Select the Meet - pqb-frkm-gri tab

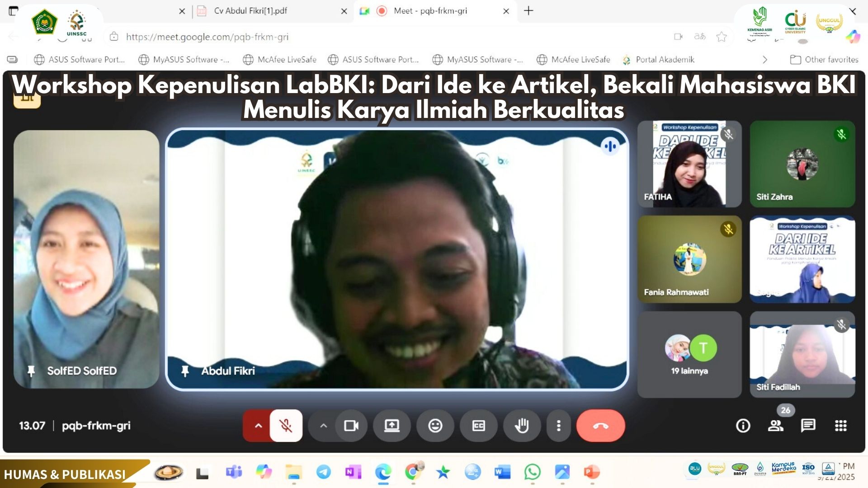430,11
